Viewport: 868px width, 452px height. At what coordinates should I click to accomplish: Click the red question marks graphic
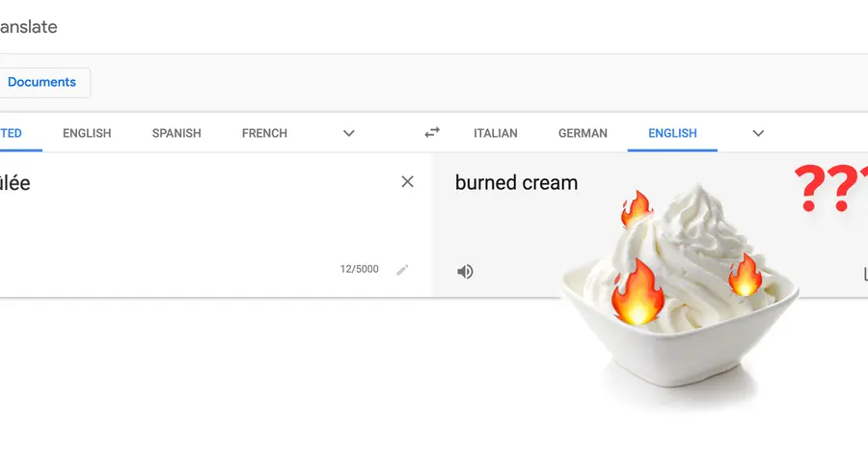[x=829, y=188]
